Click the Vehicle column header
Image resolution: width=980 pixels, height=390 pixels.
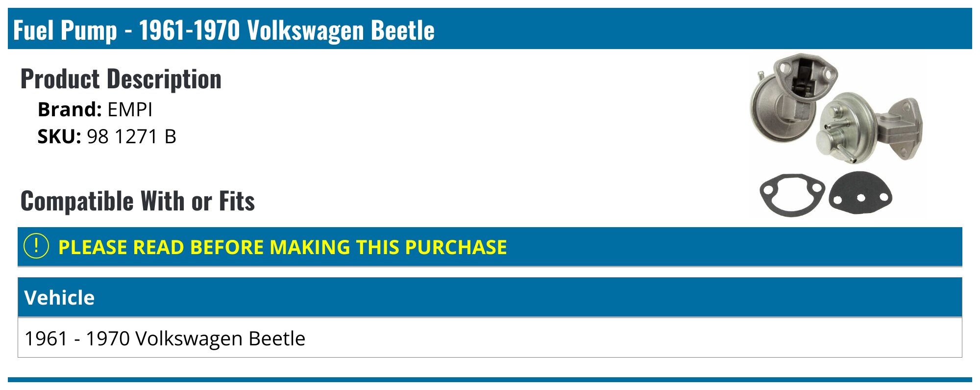pyautogui.click(x=59, y=297)
